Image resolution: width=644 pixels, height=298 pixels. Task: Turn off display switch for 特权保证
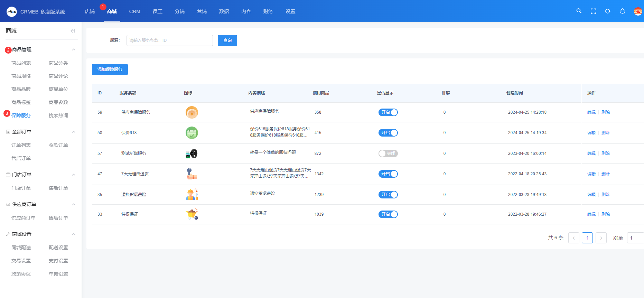(388, 214)
